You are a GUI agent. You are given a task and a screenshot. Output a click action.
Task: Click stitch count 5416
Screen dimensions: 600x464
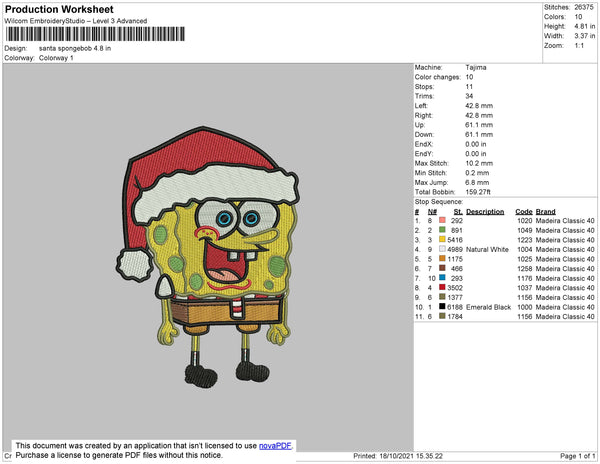455,240
